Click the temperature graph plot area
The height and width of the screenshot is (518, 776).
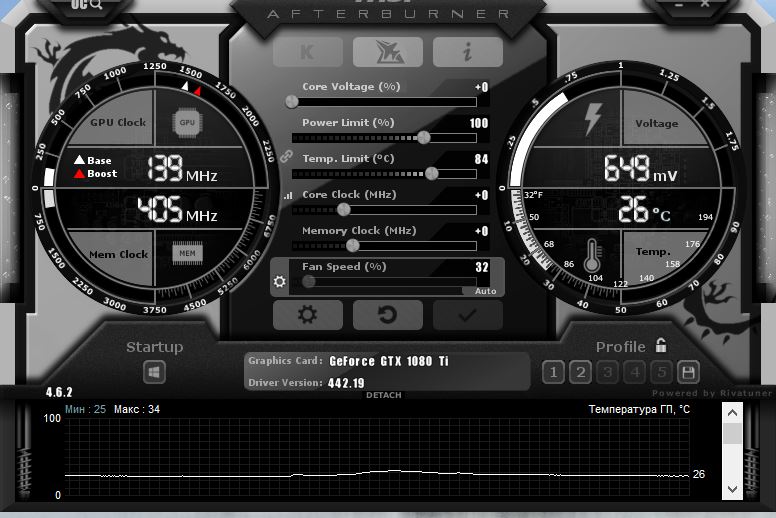(x=377, y=456)
